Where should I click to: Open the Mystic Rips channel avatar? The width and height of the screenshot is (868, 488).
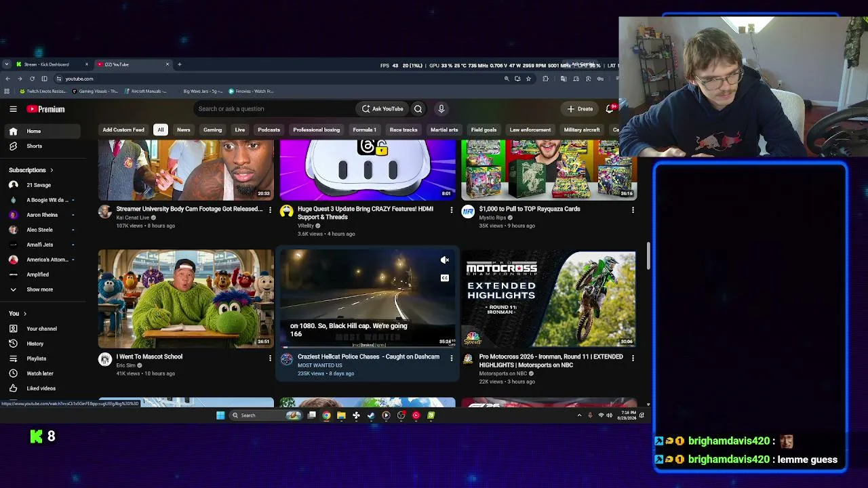tap(468, 211)
